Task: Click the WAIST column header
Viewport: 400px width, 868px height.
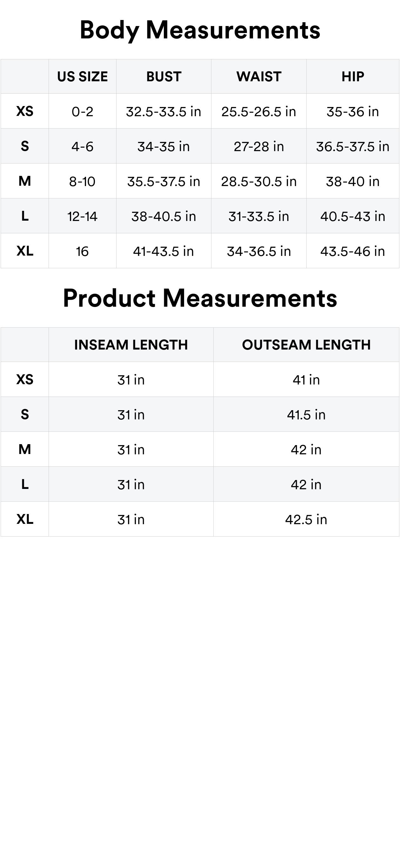Action: coord(259,77)
